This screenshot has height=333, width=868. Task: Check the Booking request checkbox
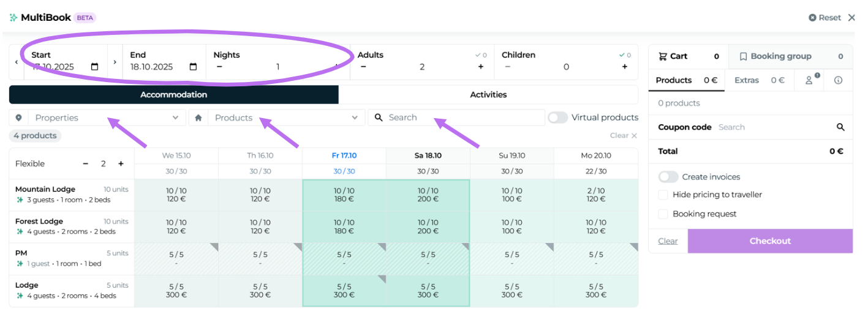[663, 214]
